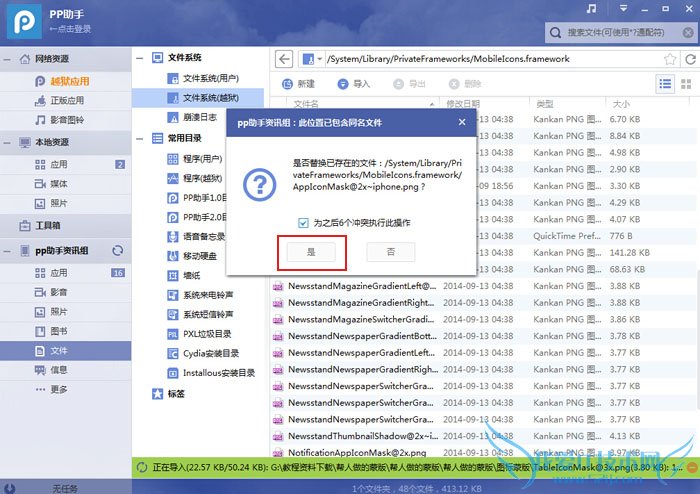The width and height of the screenshot is (700, 494).
Task: Collapse the 网络资源 section
Action: pos(7,59)
